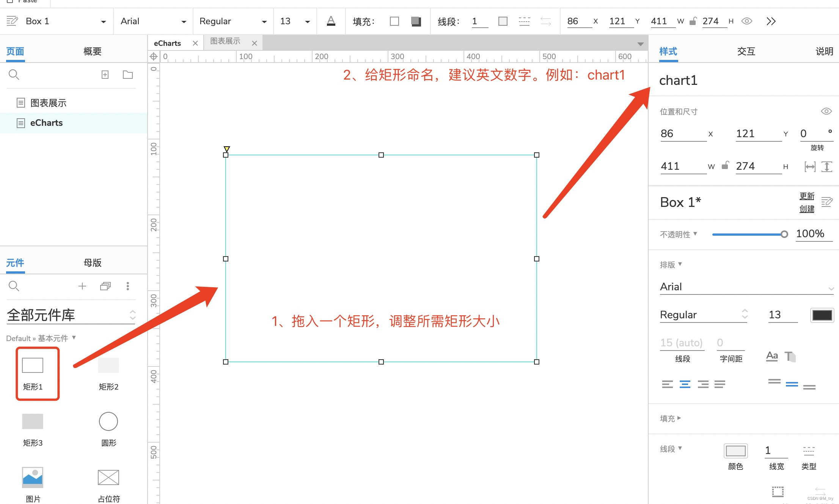839x504 pixels.
Task: Click the 更新 link for Box 1 style
Action: pos(807,196)
